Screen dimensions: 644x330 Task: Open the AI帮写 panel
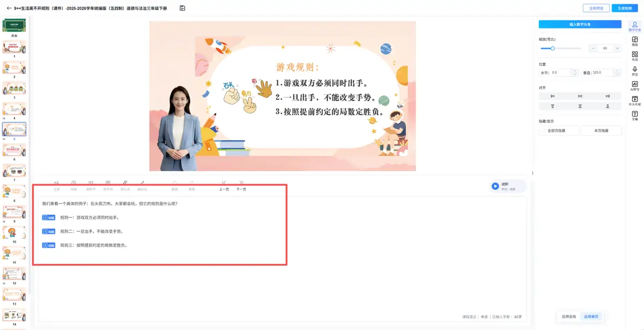(x=635, y=86)
